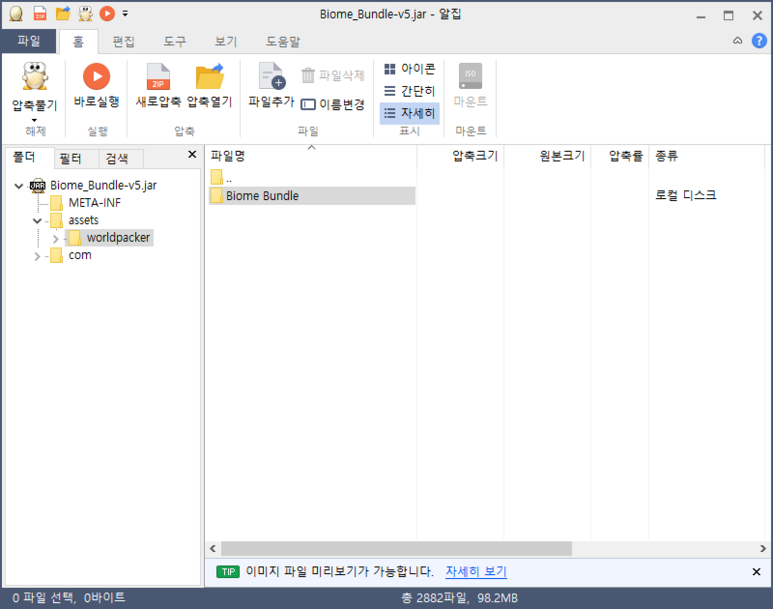
Task: Click the 새로압축 new ZIP icon
Action: [x=158, y=77]
